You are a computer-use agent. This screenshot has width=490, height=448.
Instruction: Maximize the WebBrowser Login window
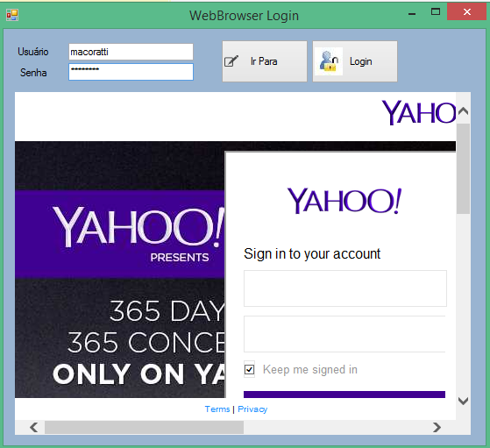(436, 12)
